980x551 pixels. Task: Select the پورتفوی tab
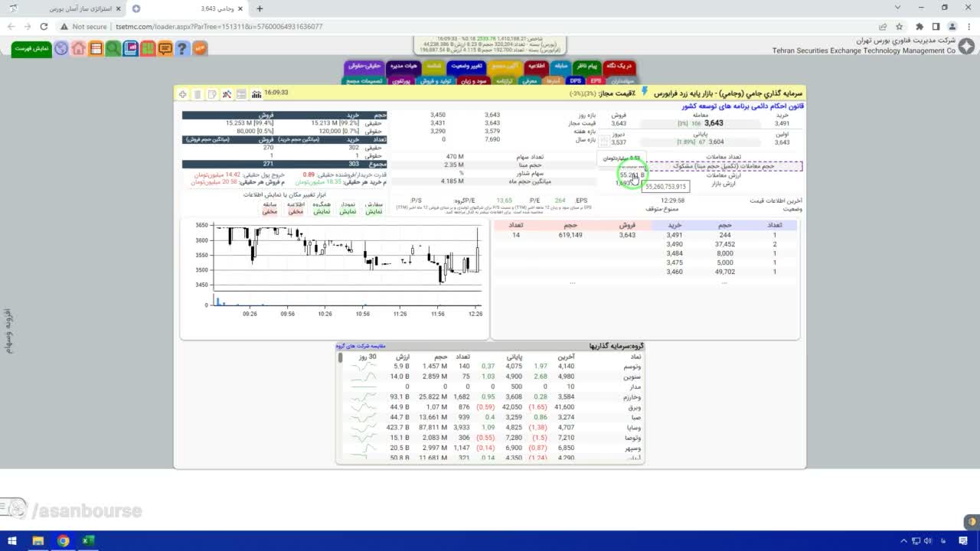pos(402,80)
